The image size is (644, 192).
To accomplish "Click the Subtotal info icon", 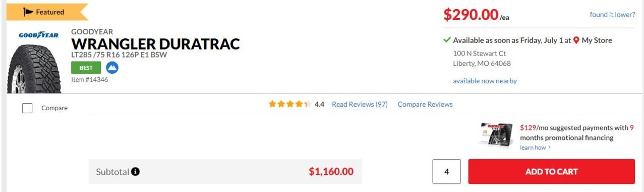I will point(135,172).
